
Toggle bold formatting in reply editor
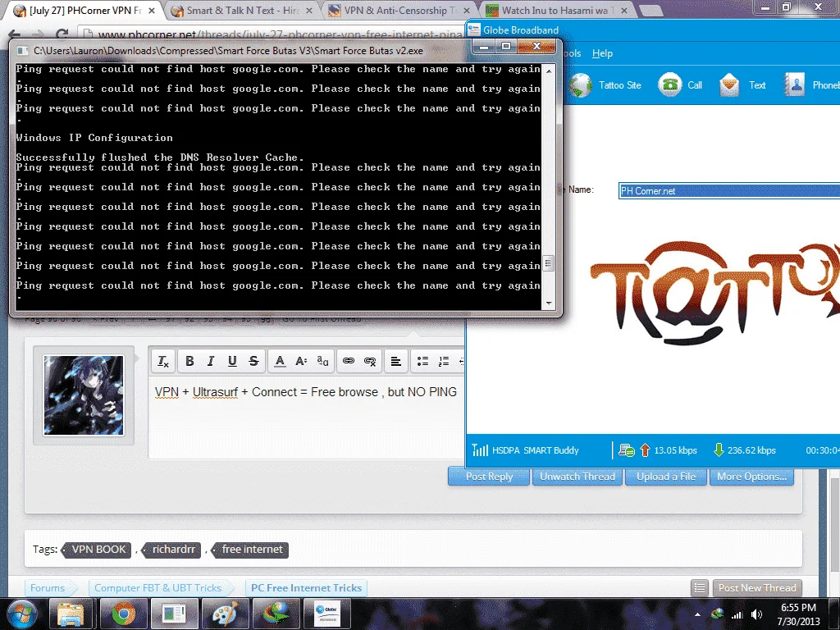(x=189, y=361)
